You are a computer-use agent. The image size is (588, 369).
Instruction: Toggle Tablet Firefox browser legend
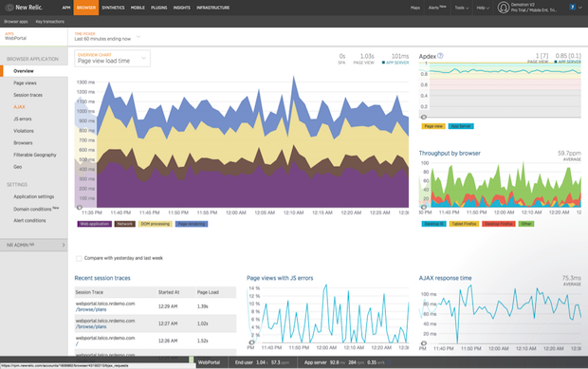coord(464,224)
